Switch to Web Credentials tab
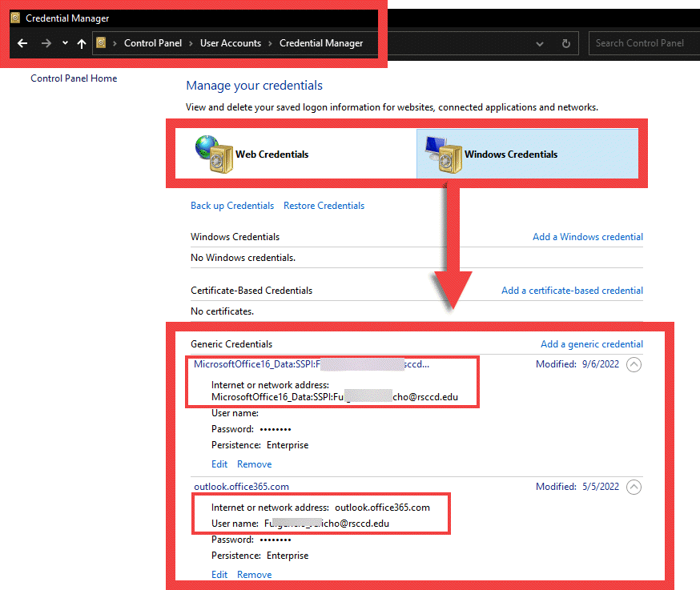Screen dimensions: 700x590 coord(296,154)
